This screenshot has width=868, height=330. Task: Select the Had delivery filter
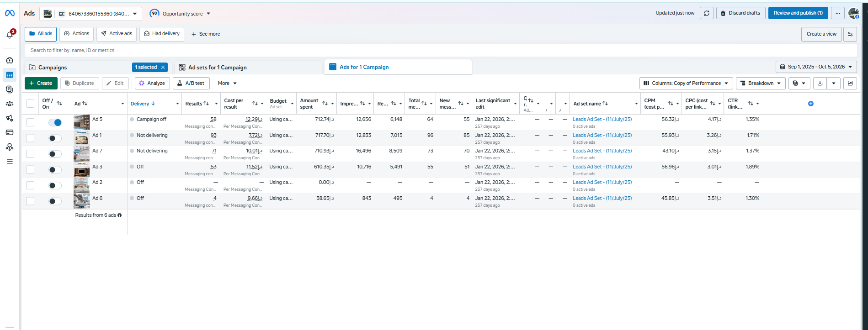162,34
